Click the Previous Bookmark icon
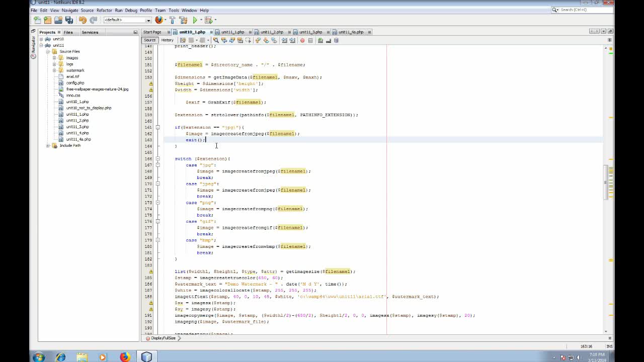The width and height of the screenshot is (644, 362). coord(258,40)
